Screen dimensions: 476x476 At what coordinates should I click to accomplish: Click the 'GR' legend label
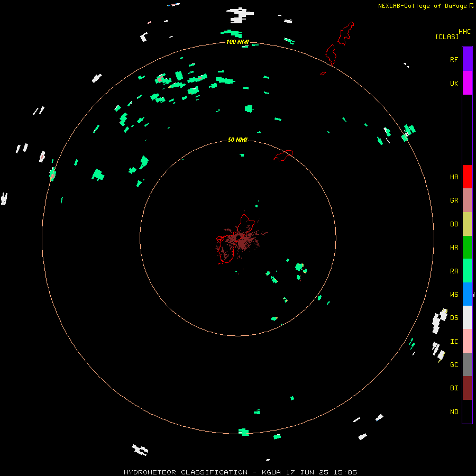[x=454, y=200]
